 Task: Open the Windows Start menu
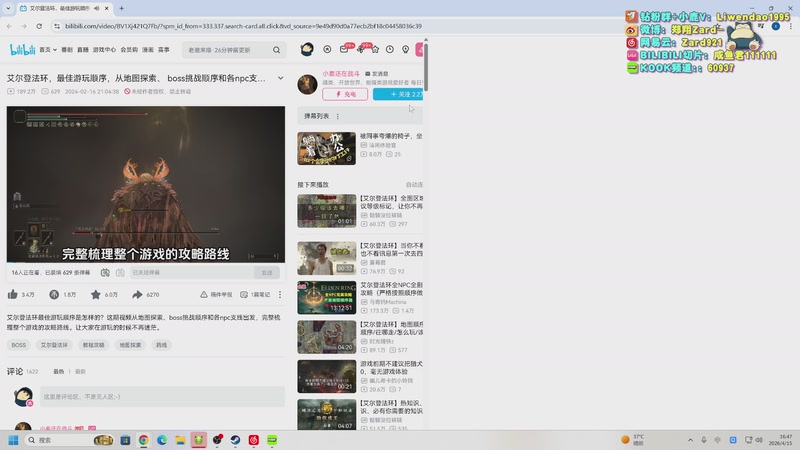(x=13, y=440)
